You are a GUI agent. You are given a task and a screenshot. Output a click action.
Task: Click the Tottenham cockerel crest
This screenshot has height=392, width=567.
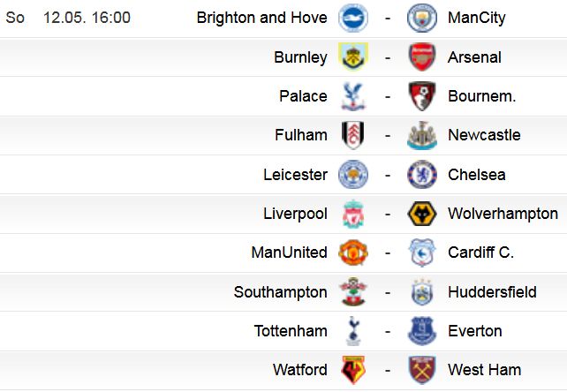pyautogui.click(x=353, y=331)
